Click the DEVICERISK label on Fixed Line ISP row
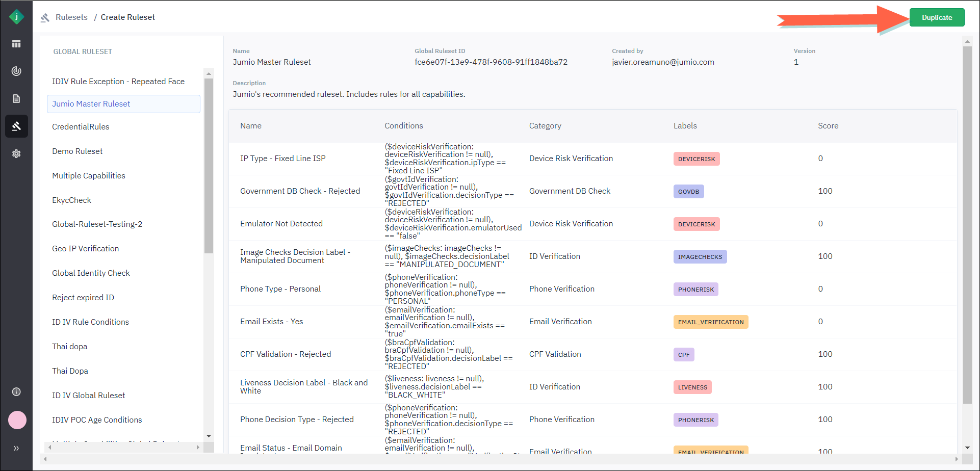The height and width of the screenshot is (471, 980). coord(696,159)
